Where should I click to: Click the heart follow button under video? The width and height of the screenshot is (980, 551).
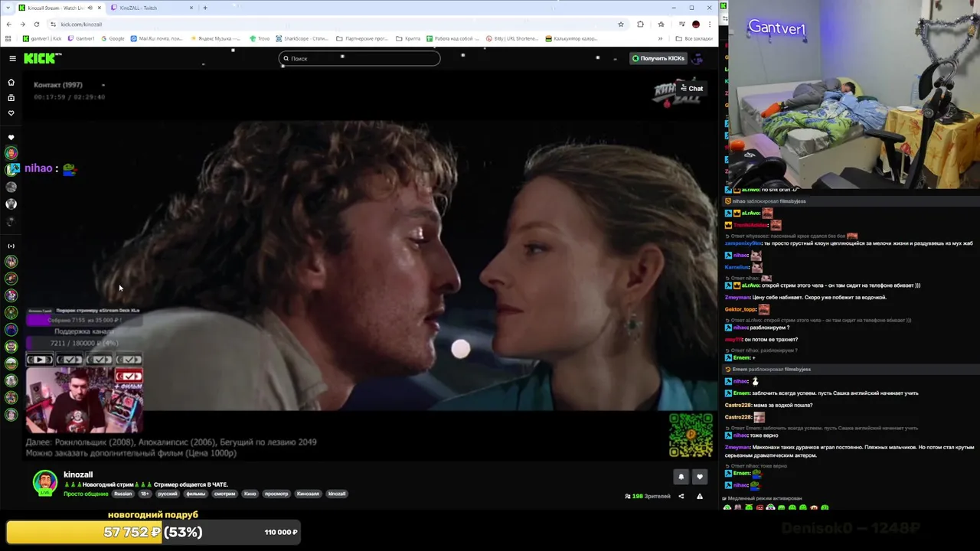[x=699, y=477]
